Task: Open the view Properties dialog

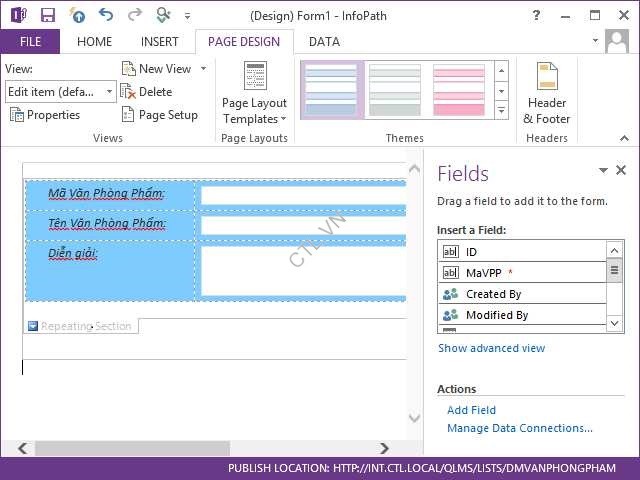Action: pos(45,115)
